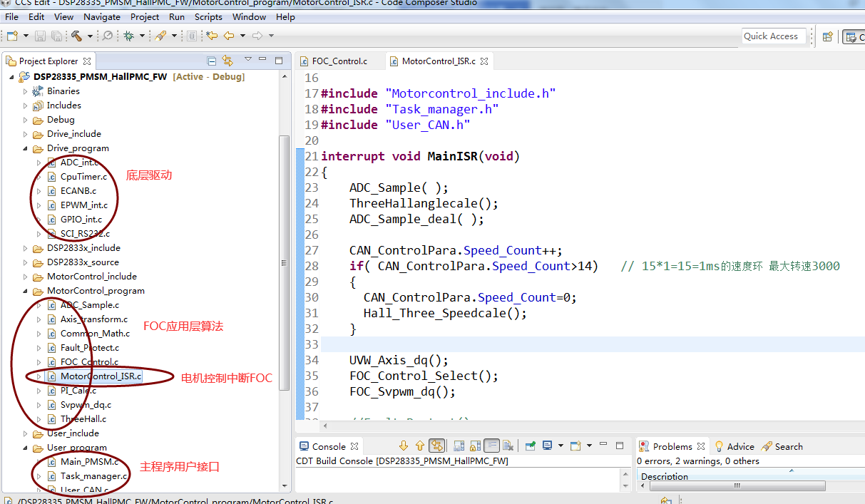This screenshot has width=865, height=504.
Task: Select Task_manager.c in Project Explorer
Action: [x=93, y=476]
